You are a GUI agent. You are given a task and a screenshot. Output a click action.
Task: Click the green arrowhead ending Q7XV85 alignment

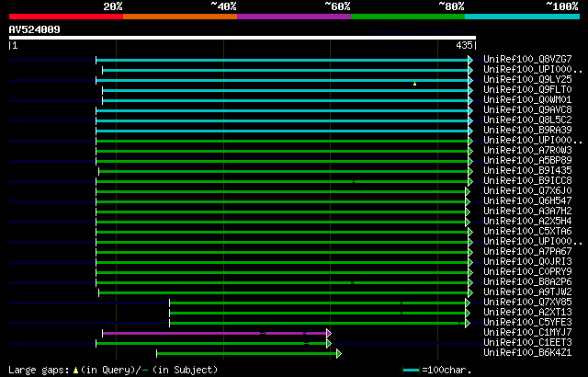(468, 303)
